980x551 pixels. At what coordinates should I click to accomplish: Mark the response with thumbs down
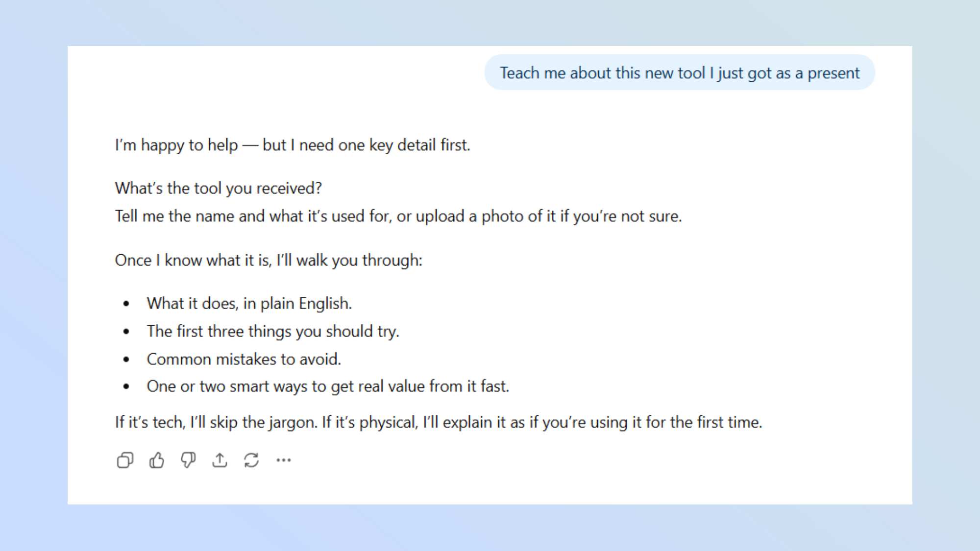pyautogui.click(x=188, y=460)
